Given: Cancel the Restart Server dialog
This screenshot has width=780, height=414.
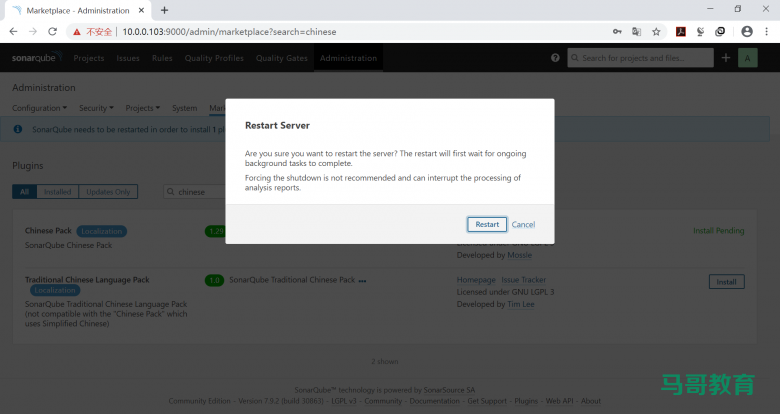Looking at the screenshot, I should click(x=523, y=224).
